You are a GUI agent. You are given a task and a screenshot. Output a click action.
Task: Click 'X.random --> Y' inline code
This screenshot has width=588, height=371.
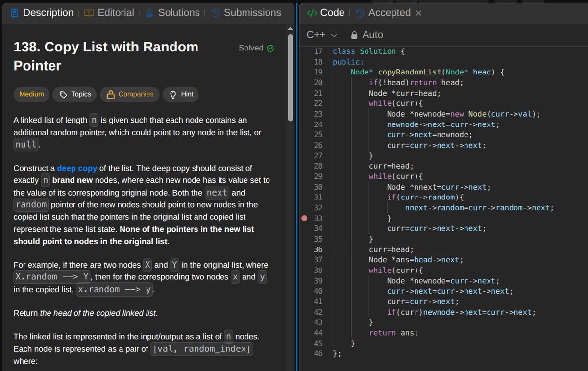(52, 277)
